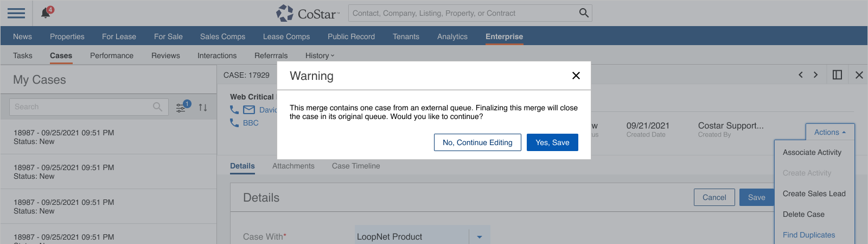Open the notifications bell
The image size is (868, 244).
[46, 13]
